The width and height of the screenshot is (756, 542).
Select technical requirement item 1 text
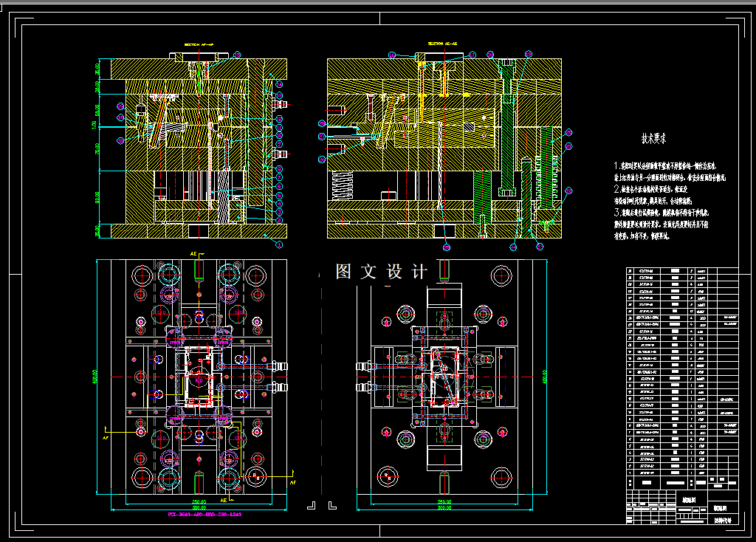(x=670, y=171)
